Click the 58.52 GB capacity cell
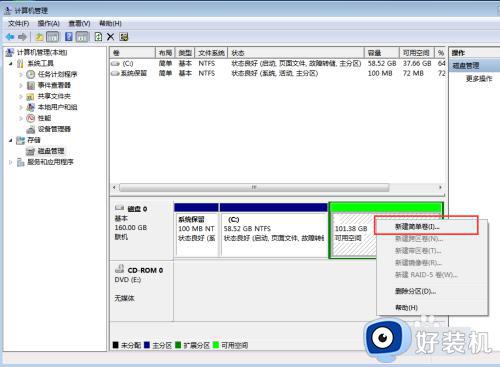The height and width of the screenshot is (367, 500). tap(382, 63)
